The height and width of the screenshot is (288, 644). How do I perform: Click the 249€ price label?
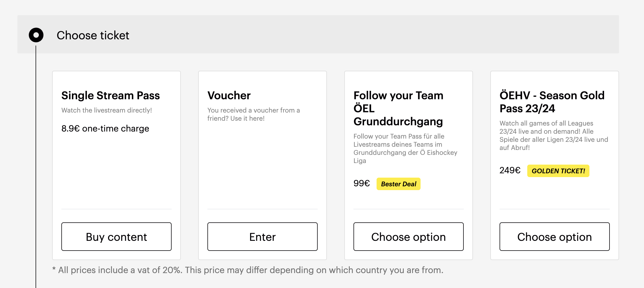point(510,170)
